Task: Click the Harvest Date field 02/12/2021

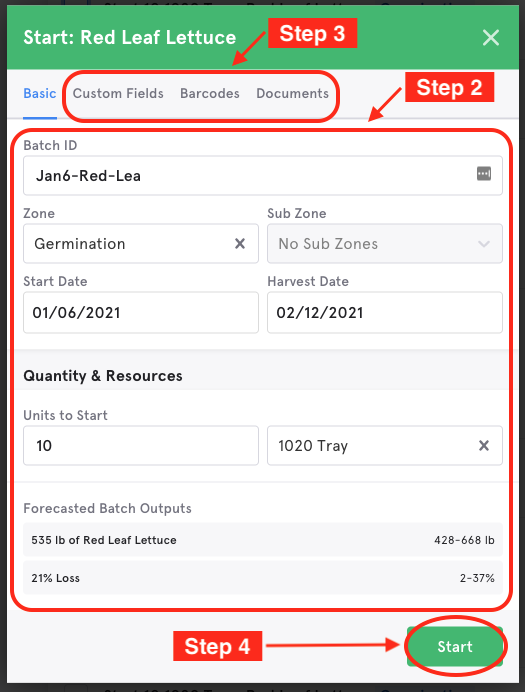Action: click(385, 312)
